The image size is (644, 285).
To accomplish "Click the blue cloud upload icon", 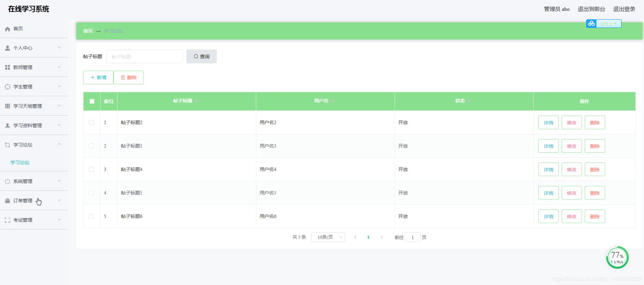I will [x=591, y=23].
